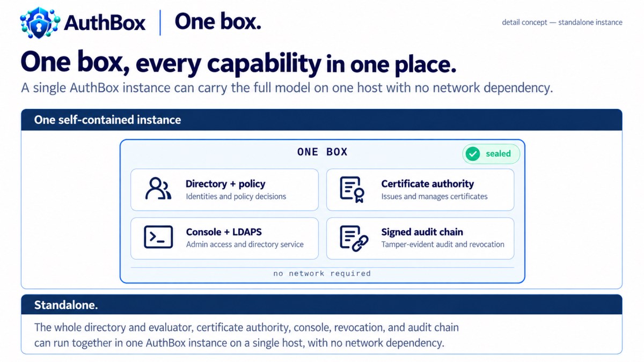Viewport: 644px width, 362px height.
Task: Click the paragraph starting 'The whole directory and evaluator'
Action: (x=246, y=335)
